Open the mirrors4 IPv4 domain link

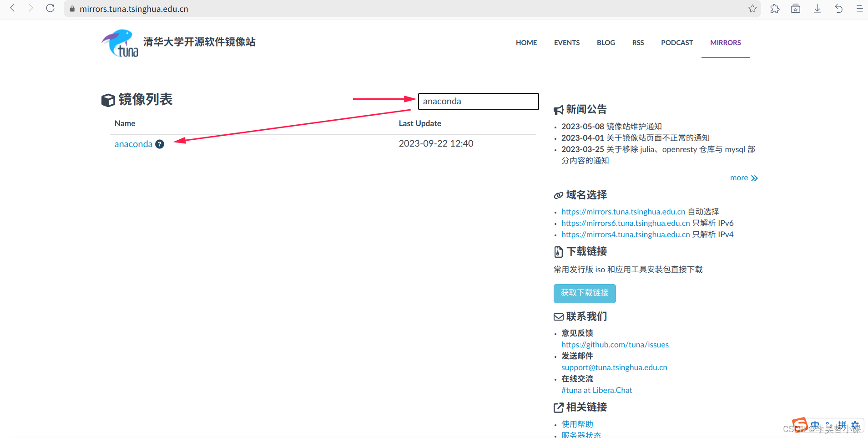pyautogui.click(x=626, y=234)
